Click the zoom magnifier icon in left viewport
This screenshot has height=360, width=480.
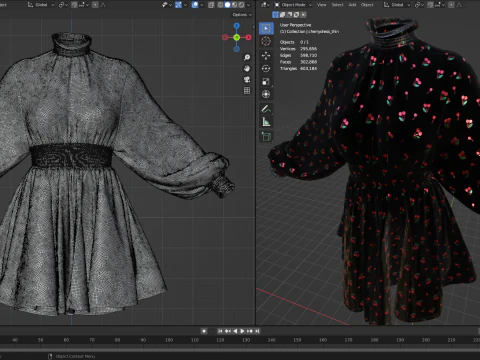click(247, 57)
